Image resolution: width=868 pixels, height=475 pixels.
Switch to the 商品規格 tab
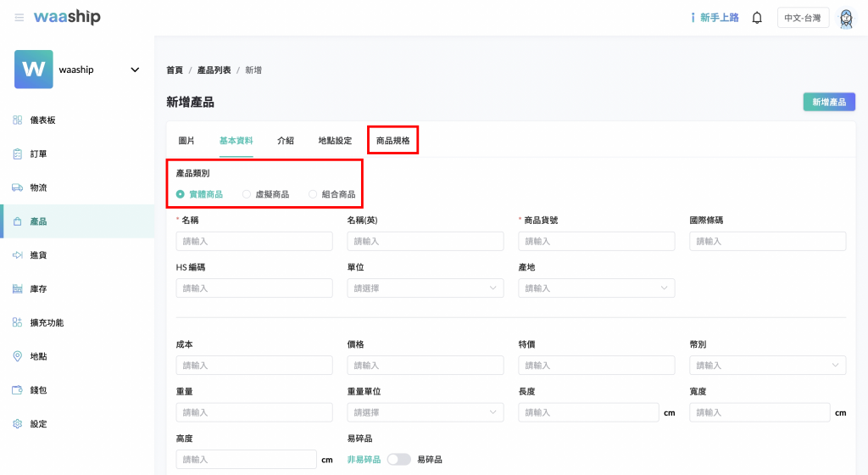(392, 141)
